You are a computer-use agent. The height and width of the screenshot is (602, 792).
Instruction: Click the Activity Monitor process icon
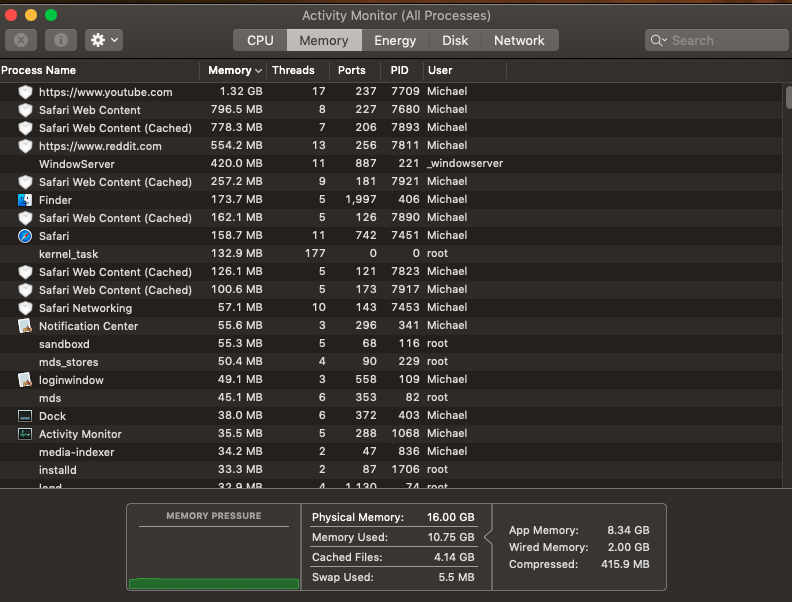click(25, 434)
